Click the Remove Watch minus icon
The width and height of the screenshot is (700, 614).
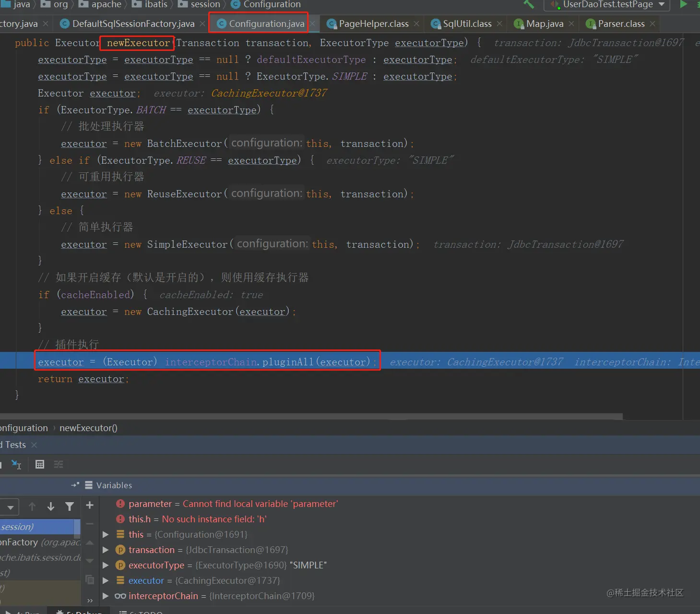point(90,524)
